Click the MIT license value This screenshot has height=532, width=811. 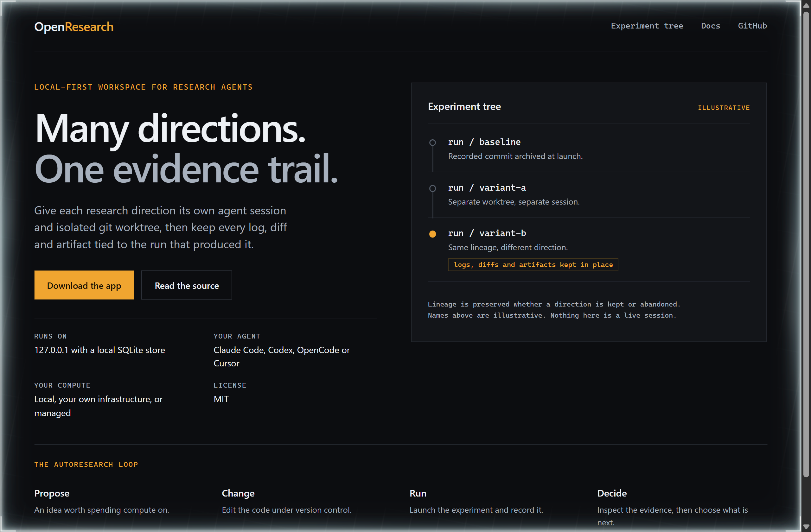click(x=221, y=399)
